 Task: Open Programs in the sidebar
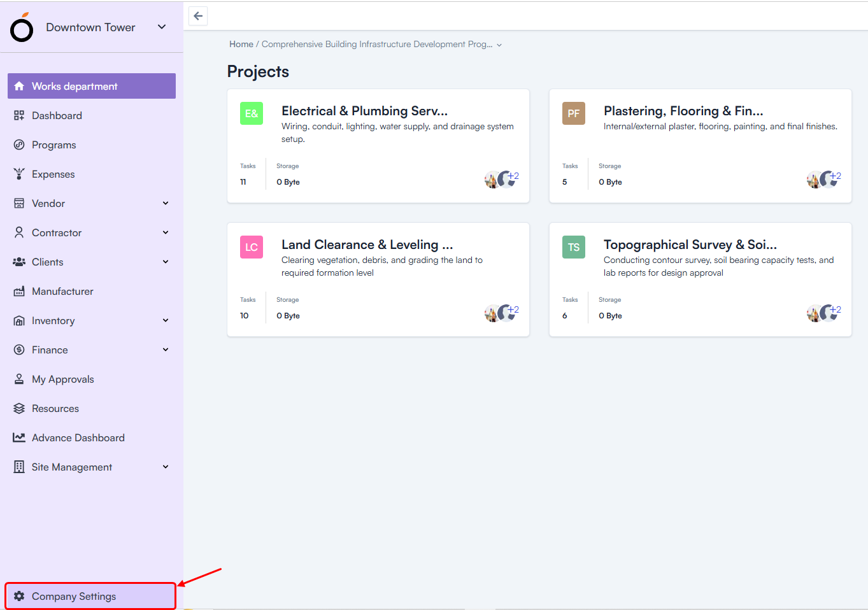[x=54, y=145]
